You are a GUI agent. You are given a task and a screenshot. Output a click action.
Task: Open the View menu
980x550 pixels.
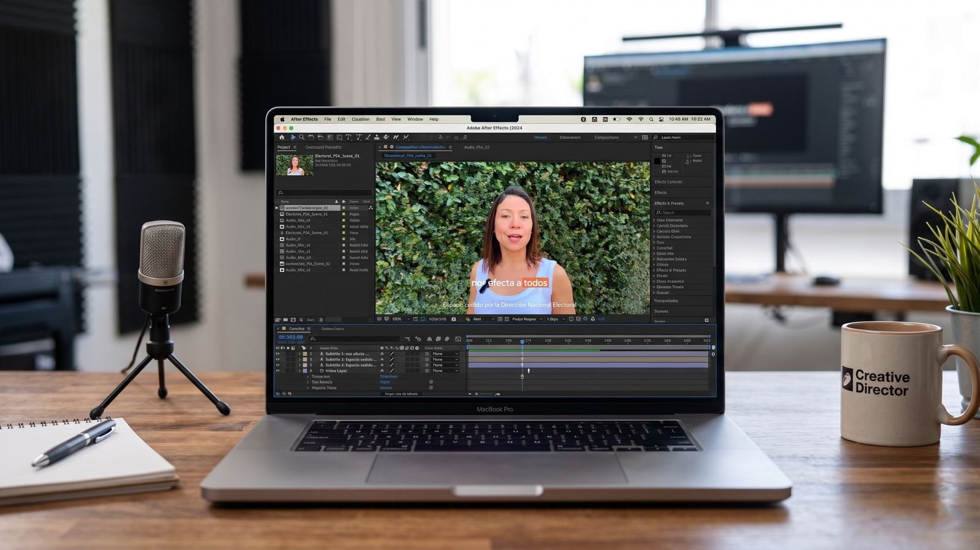point(396,119)
